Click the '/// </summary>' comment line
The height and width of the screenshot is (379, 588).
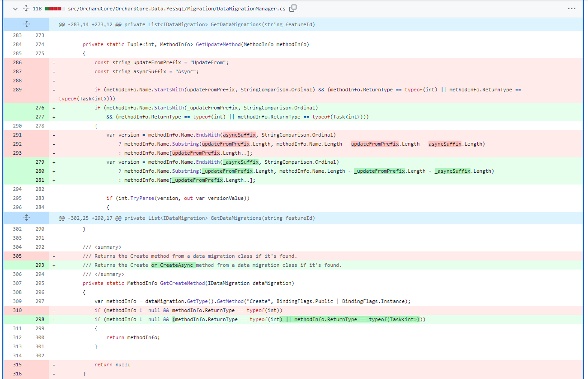103,274
